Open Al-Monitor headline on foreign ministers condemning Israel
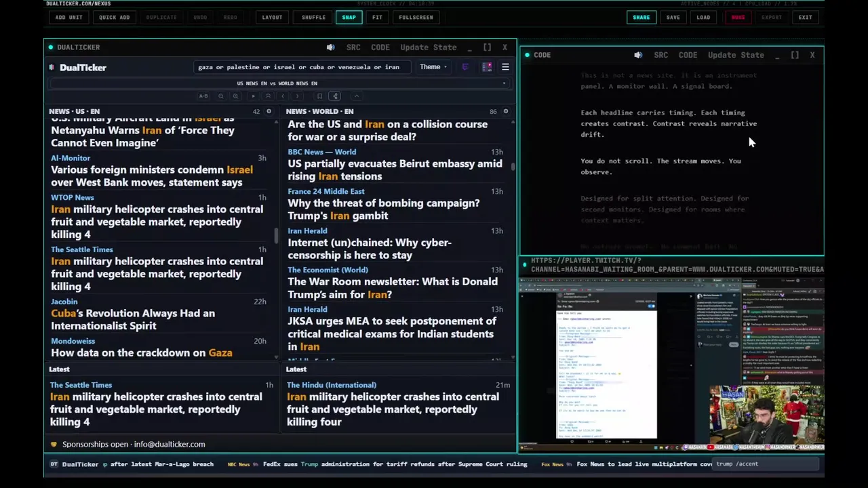The image size is (868, 488). (152, 176)
